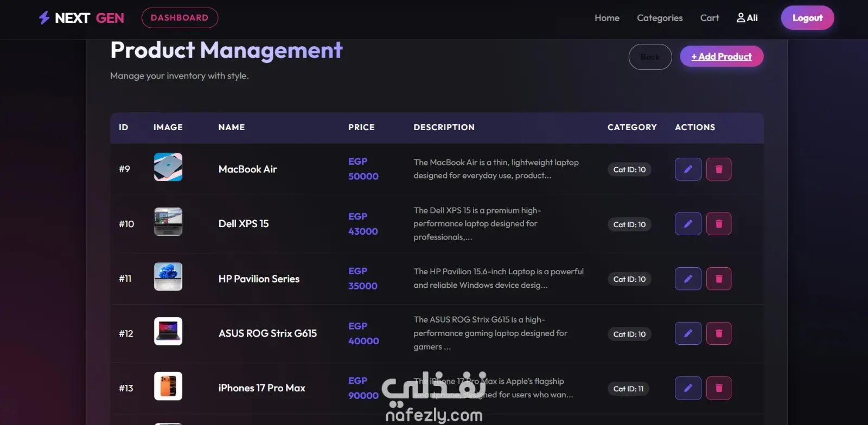
Task: Click the EGP 35000 price
Action: [x=363, y=279]
